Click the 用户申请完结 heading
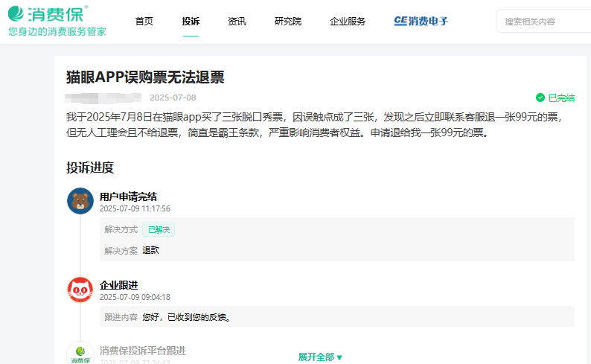Image resolution: width=591 pixels, height=364 pixels. pyautogui.click(x=128, y=197)
